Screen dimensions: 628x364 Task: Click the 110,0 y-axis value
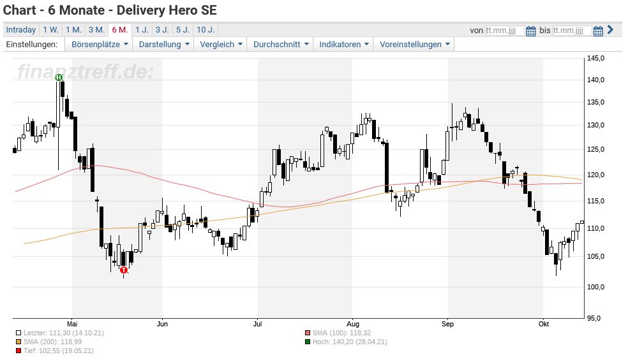click(595, 228)
